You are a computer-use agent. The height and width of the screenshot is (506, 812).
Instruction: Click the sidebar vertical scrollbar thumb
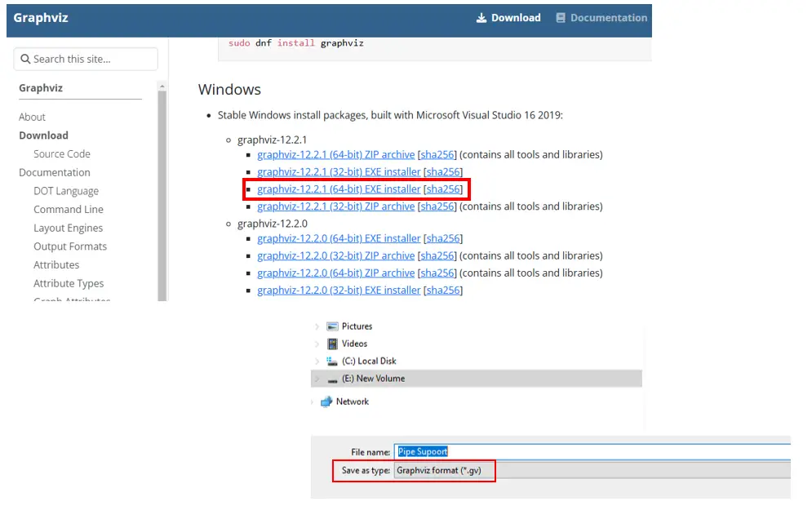(x=162, y=196)
